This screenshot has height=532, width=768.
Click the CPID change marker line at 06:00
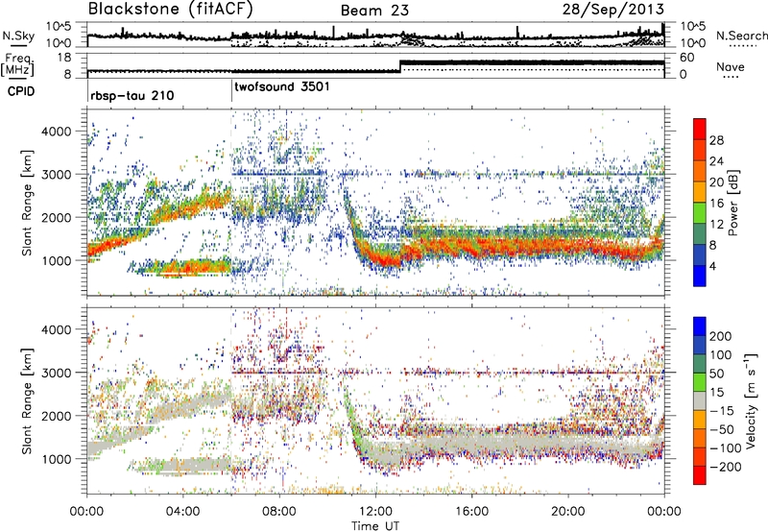[x=231, y=90]
